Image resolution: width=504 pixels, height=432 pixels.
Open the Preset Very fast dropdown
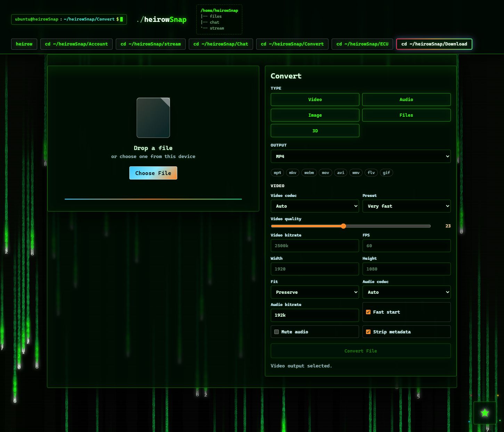(x=406, y=206)
